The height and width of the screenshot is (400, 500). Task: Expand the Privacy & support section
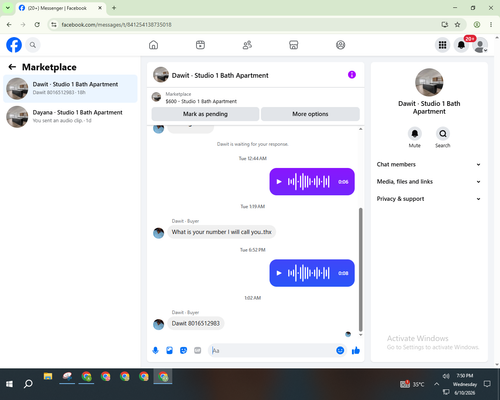(429, 199)
